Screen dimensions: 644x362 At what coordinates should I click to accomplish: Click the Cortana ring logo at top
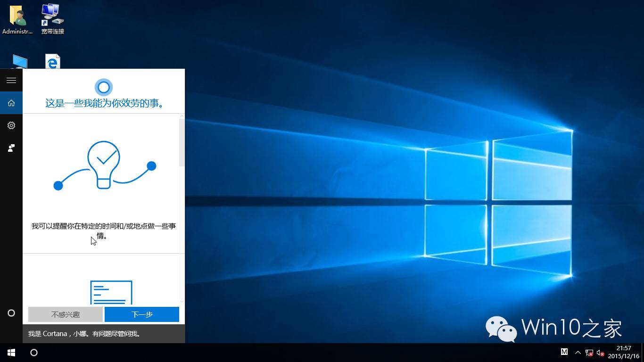104,87
